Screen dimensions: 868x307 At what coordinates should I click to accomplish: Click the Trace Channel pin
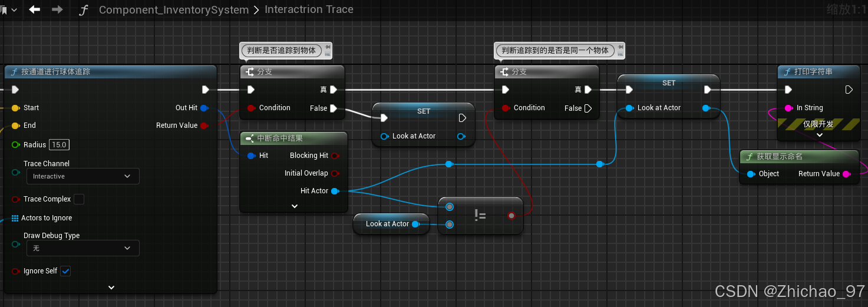tap(16, 172)
